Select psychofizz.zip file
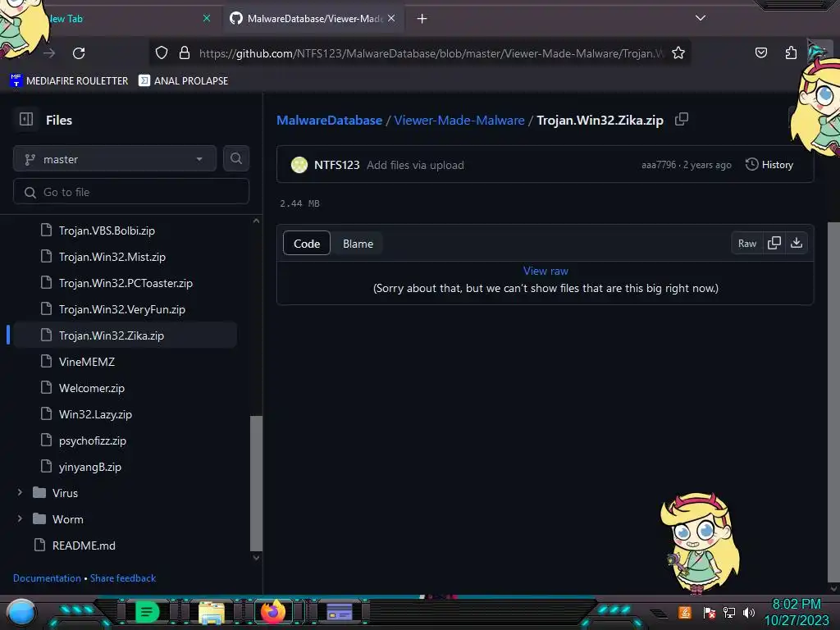Image resolution: width=840 pixels, height=630 pixels. 93,441
